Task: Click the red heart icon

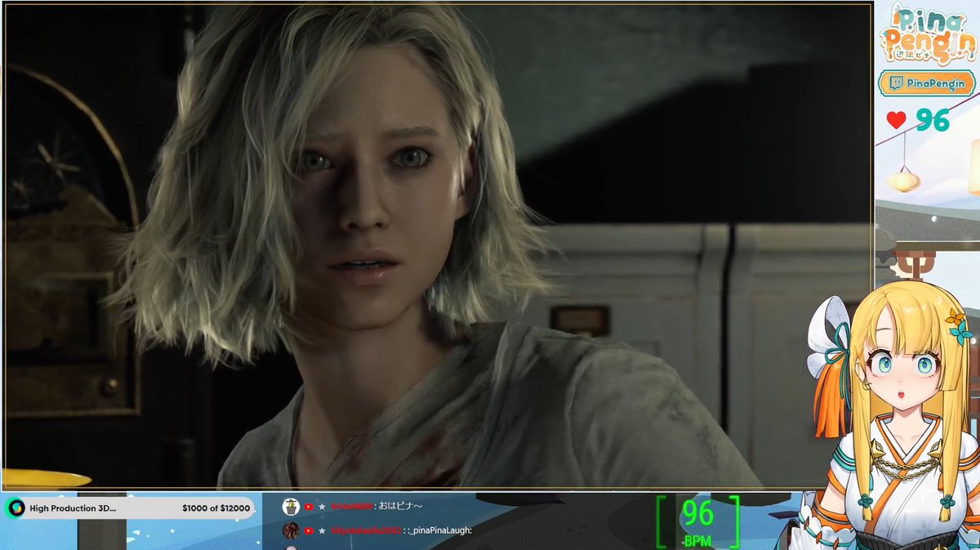Action: (x=896, y=121)
